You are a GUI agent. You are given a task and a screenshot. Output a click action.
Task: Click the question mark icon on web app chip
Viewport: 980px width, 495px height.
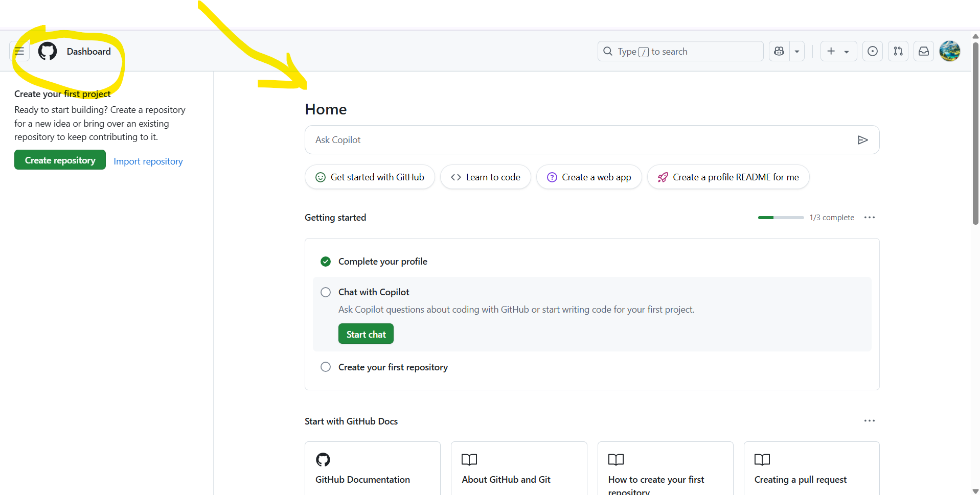pyautogui.click(x=552, y=177)
